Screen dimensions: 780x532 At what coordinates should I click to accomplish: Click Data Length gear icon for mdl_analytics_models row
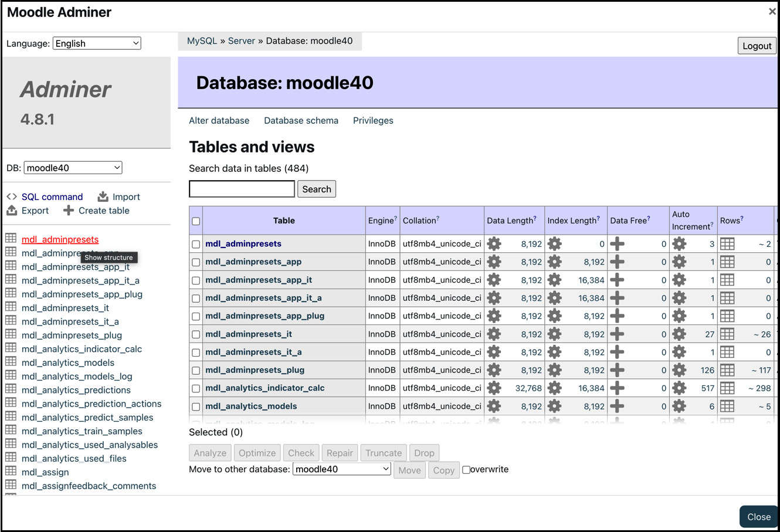coord(494,406)
